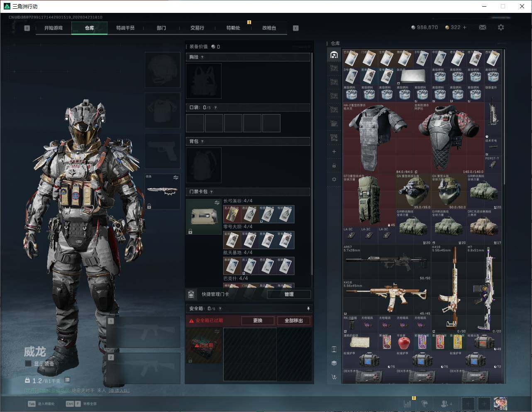The height and width of the screenshot is (412, 532).
Task: Click the 转移全部 shortcut hint
Action: click(81, 404)
